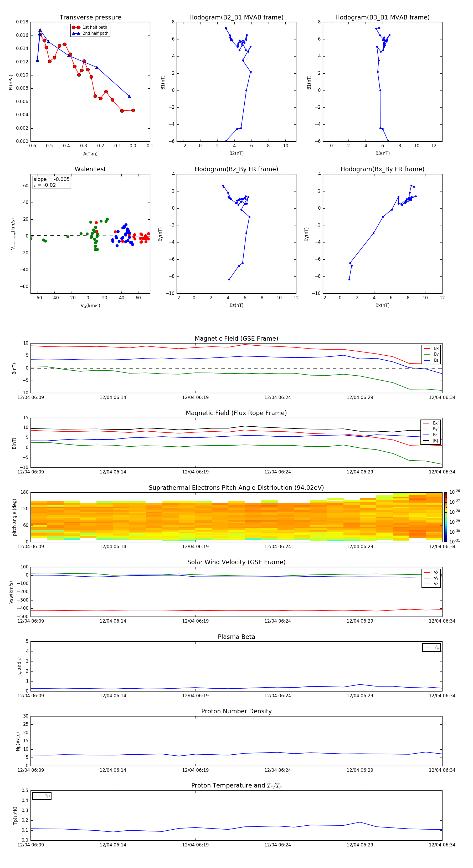This screenshot has width=473, height=868.
Task: Select the "V_remaining(km/s)" y-axis label
Action: (13, 234)
